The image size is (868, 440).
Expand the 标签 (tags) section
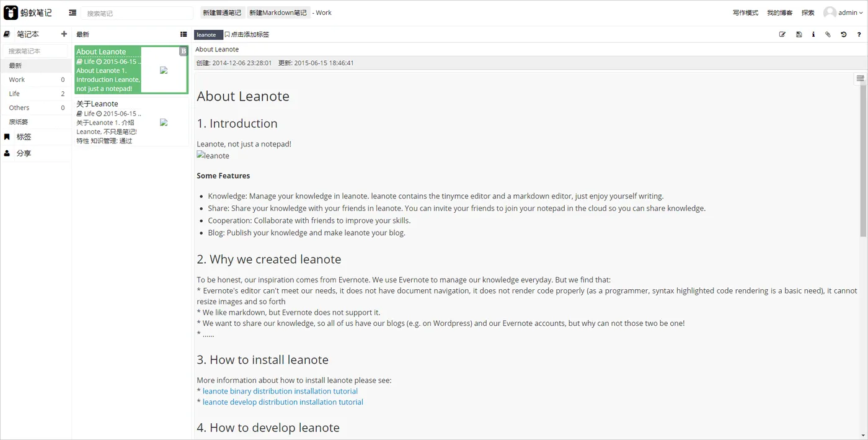tap(24, 137)
